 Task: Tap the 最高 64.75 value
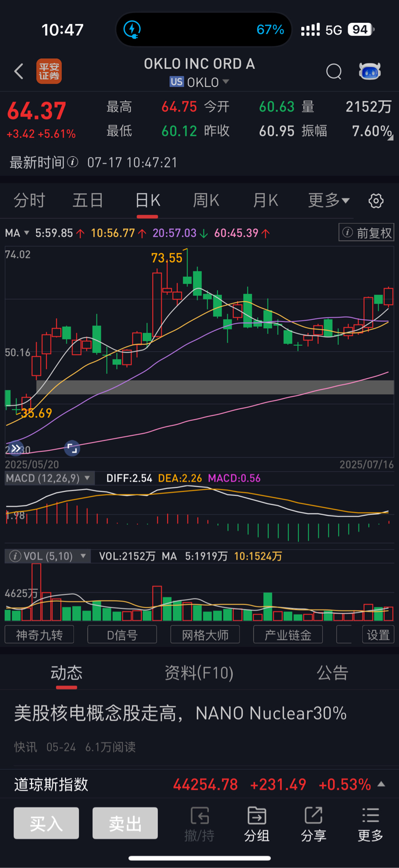click(179, 107)
